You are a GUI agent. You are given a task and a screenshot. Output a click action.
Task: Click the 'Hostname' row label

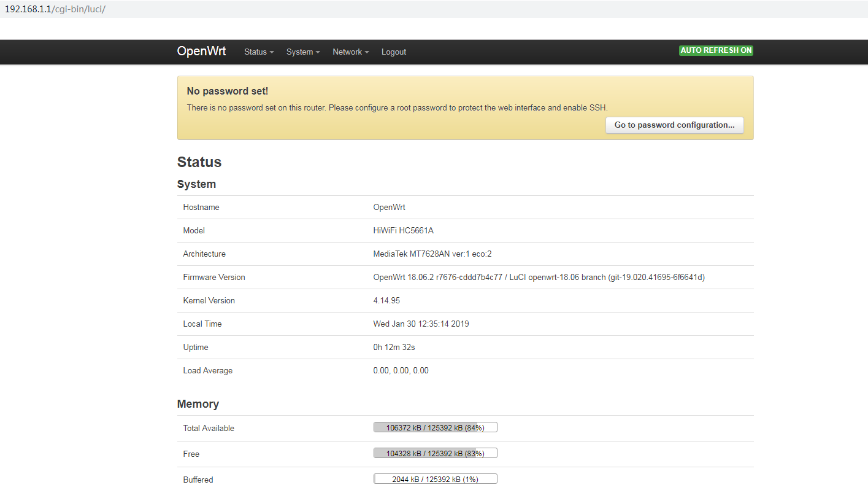tap(201, 208)
